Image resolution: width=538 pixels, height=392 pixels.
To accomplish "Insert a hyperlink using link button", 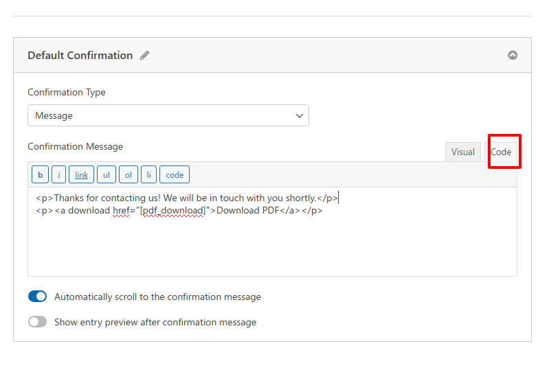I will point(81,175).
